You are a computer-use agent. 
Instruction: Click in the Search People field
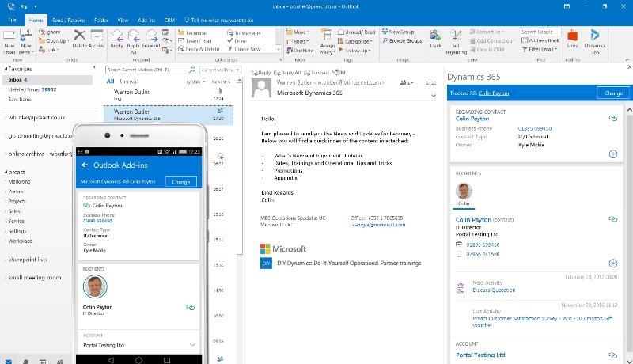tap(540, 32)
